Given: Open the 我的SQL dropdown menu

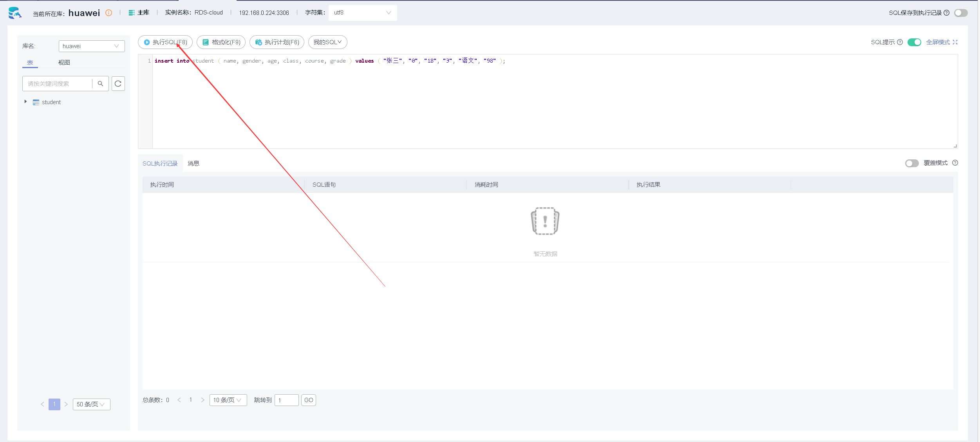Looking at the screenshot, I should pyautogui.click(x=327, y=42).
